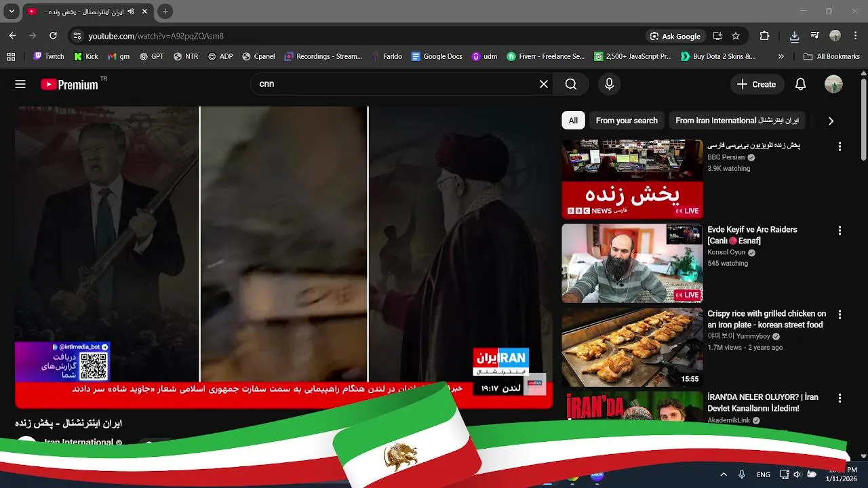Open the Chrome Downloads icon
The height and width of the screenshot is (488, 868).
point(794,36)
